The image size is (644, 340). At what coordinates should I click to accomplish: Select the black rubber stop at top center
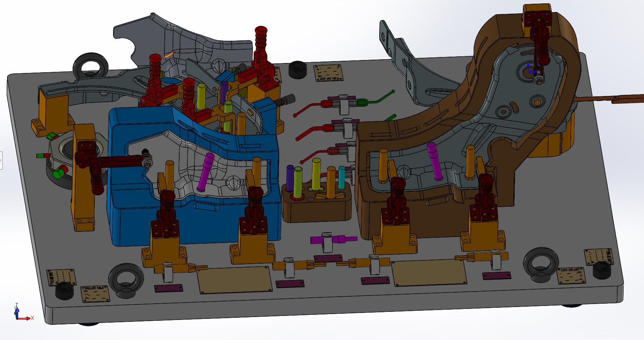pyautogui.click(x=298, y=70)
